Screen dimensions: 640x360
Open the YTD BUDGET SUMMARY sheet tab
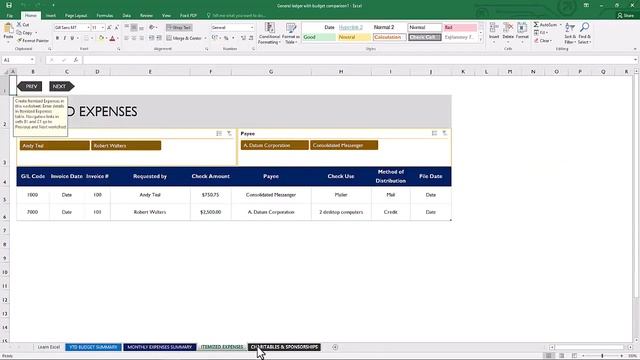point(93,347)
